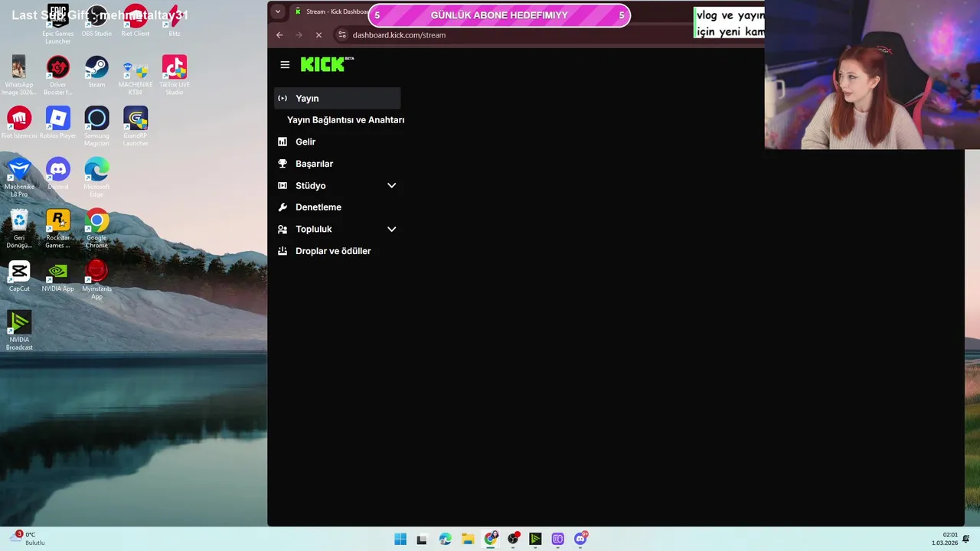
Task: Click the Başarılar trophy icon
Action: (283, 164)
